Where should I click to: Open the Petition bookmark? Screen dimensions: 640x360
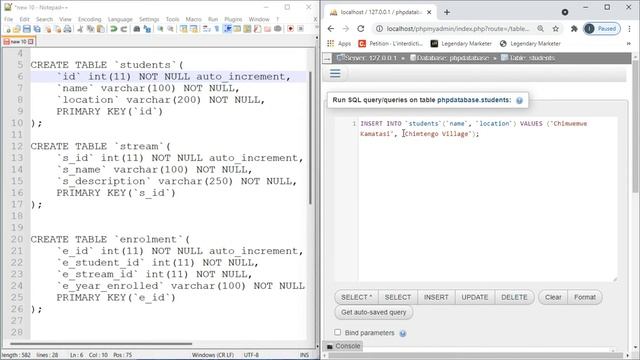tap(391, 43)
